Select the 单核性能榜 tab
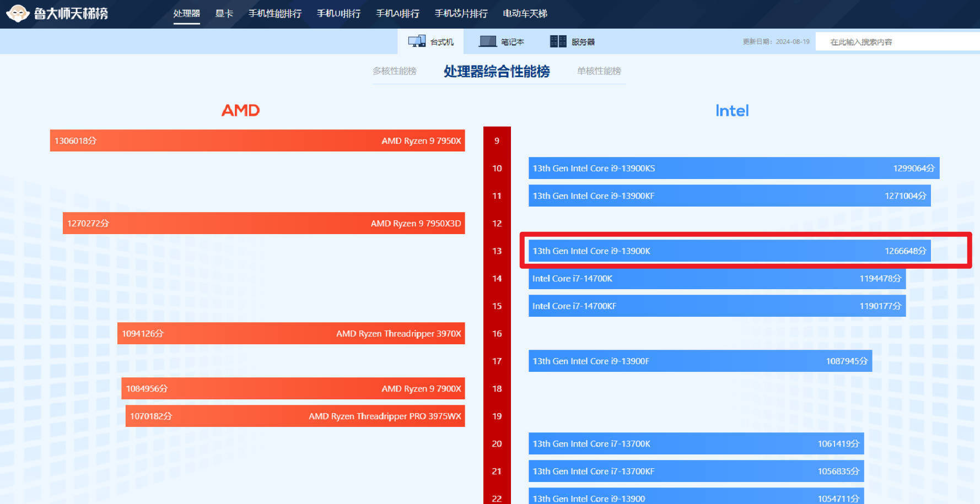Screen dimensions: 980x504 point(599,71)
